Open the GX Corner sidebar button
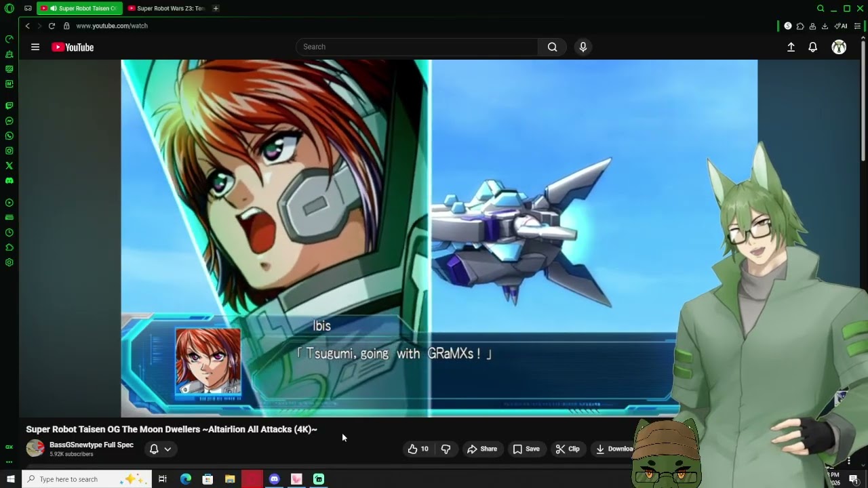The height and width of the screenshot is (488, 868). (9, 447)
